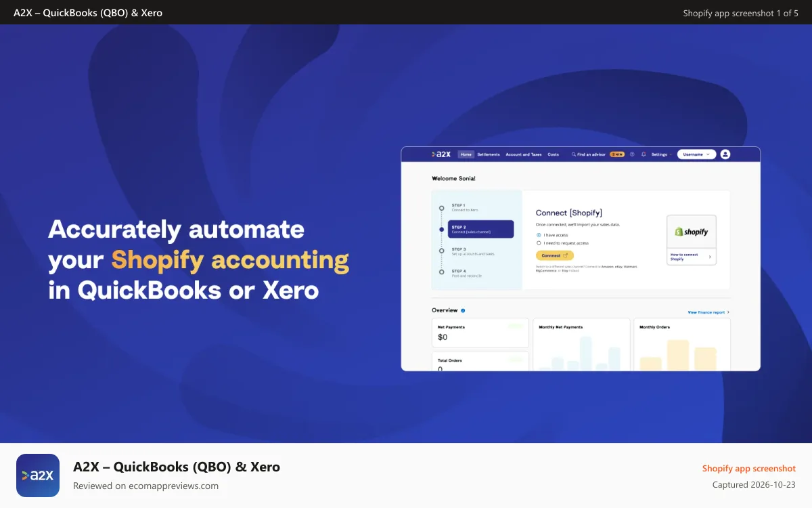This screenshot has height=508, width=812.
Task: Select Step 3 Set up accounts and taxes
Action: [472, 251]
